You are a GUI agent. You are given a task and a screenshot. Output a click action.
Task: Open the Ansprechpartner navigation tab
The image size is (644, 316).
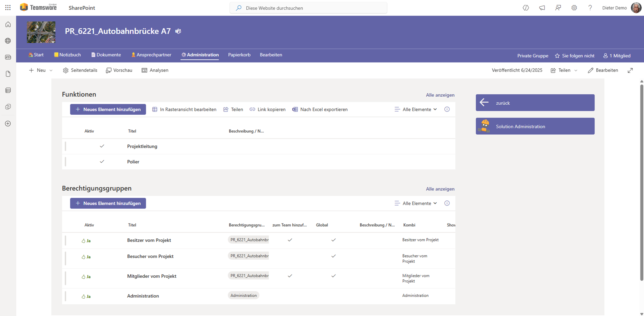(151, 55)
